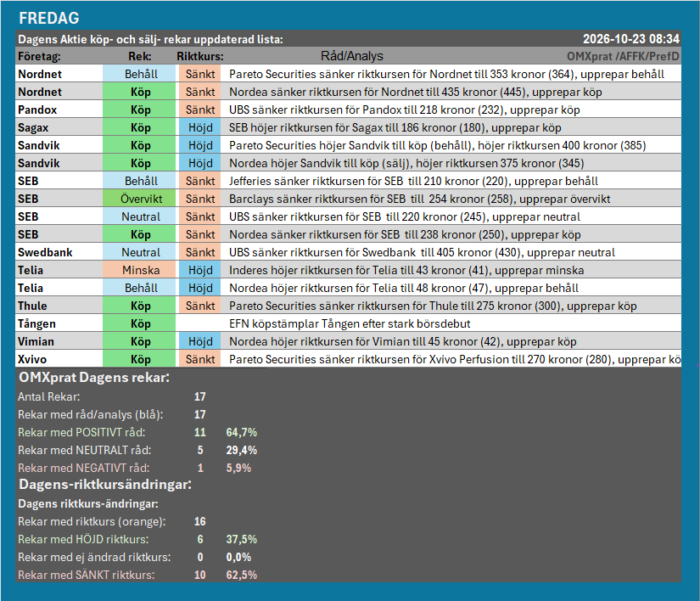Click the "FREDAG" heading
Screen dimensions: 700x601
[x=49, y=19]
